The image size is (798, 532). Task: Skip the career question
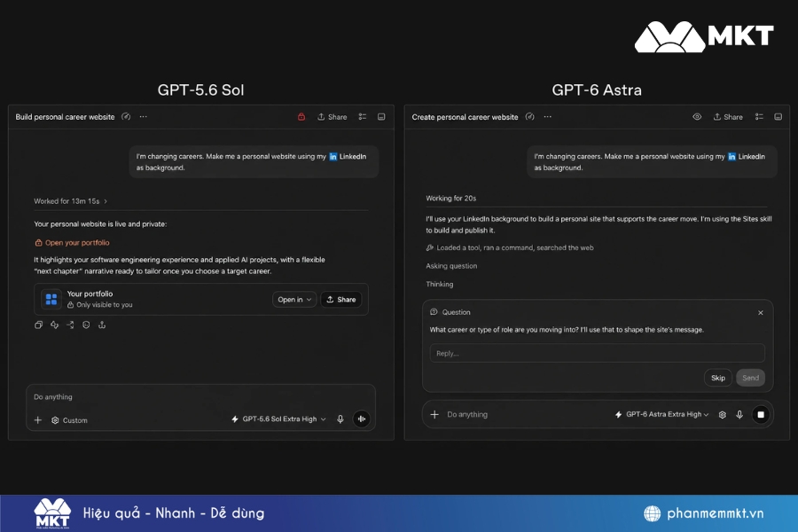click(x=718, y=378)
